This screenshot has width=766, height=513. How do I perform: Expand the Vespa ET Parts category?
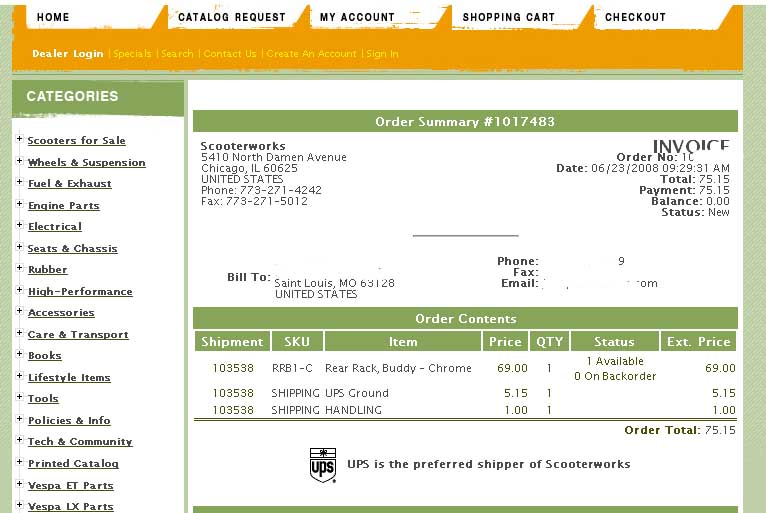19,484
